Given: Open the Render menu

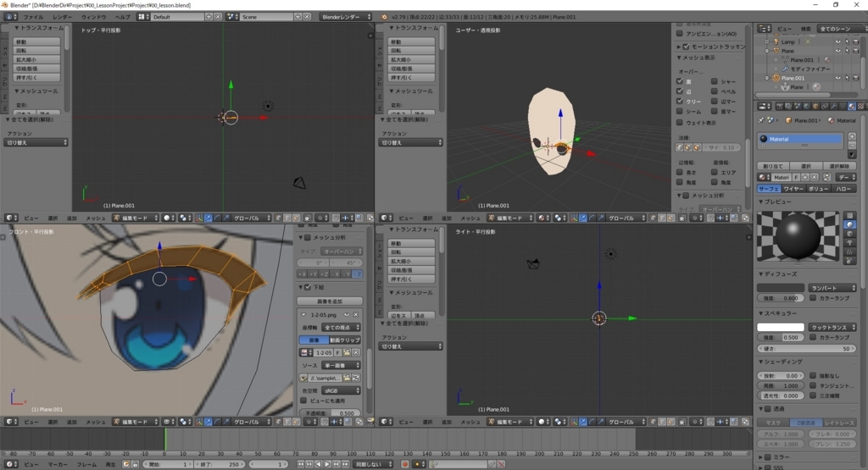Looking at the screenshot, I should click(63, 17).
